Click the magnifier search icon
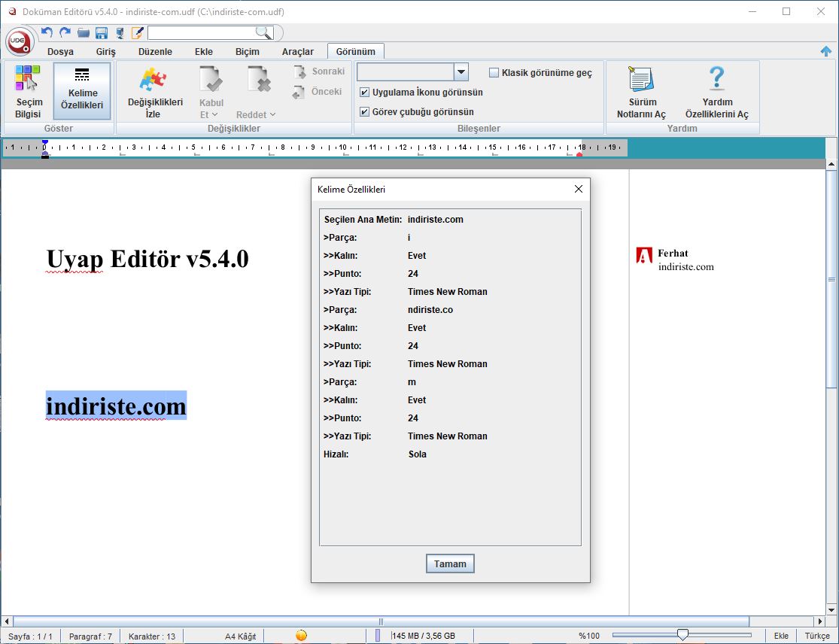Viewport: 839px width, 644px height. [x=263, y=33]
